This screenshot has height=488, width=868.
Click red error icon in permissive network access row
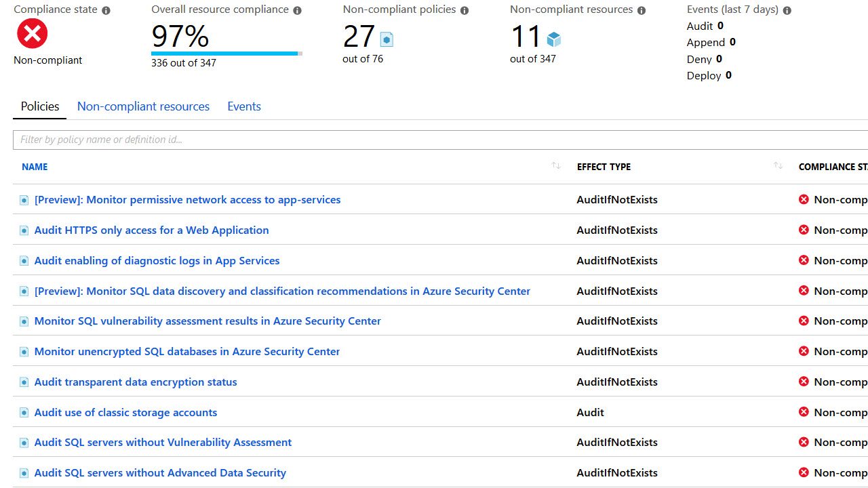(x=804, y=199)
